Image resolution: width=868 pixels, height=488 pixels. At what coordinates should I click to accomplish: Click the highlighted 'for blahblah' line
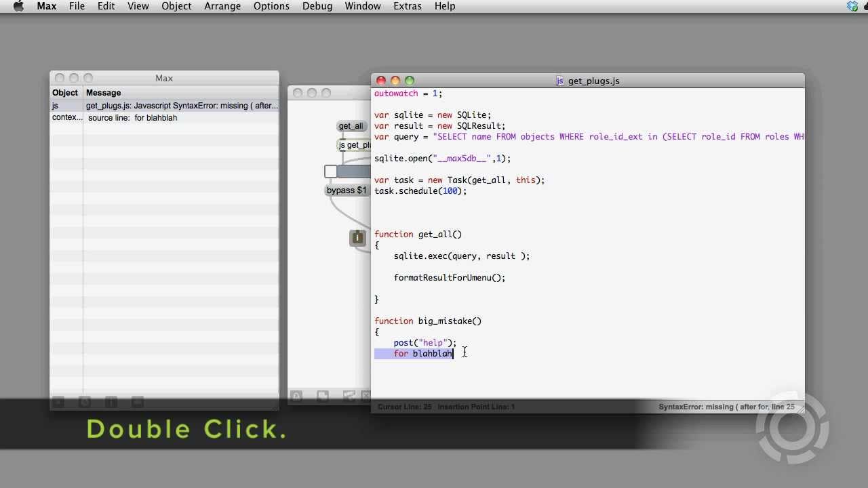[414, 354]
